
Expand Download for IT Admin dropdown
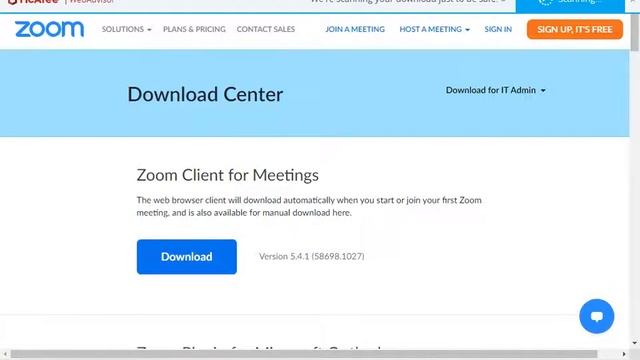(x=496, y=90)
